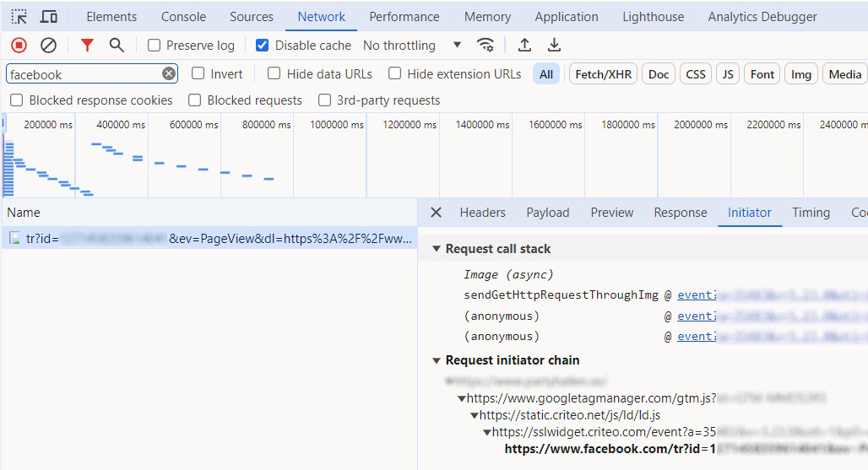Enable Preserve log checkbox
Screen dimensions: 868x470
tap(154, 46)
